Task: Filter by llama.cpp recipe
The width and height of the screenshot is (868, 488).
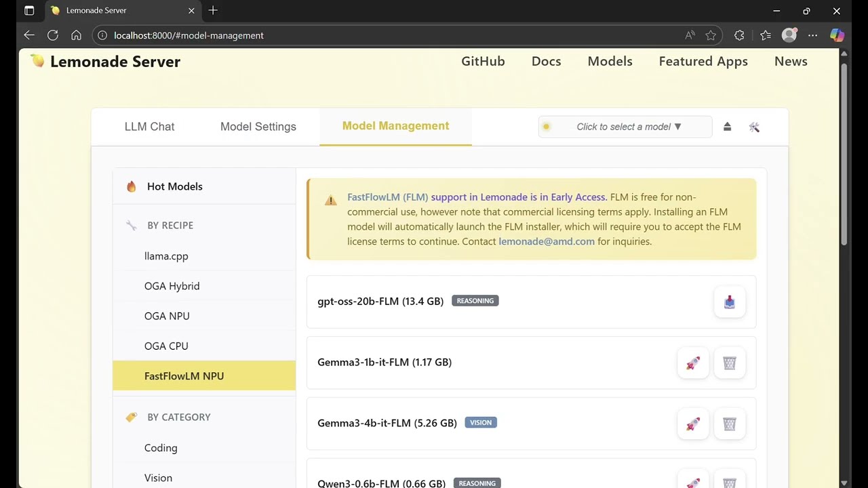Action: click(x=204, y=256)
